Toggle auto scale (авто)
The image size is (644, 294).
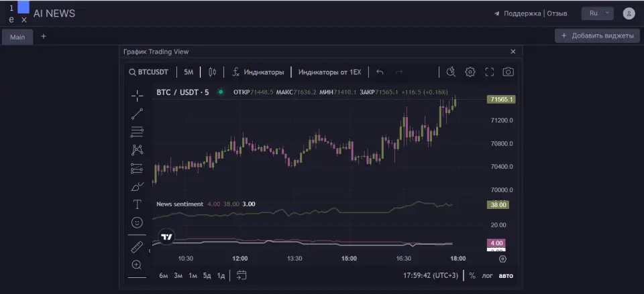[x=506, y=275]
